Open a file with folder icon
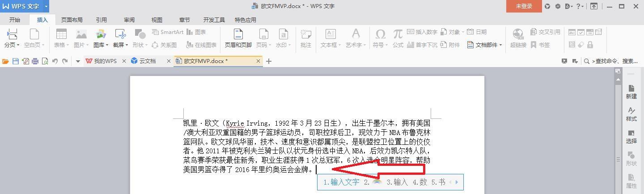 point(5,61)
